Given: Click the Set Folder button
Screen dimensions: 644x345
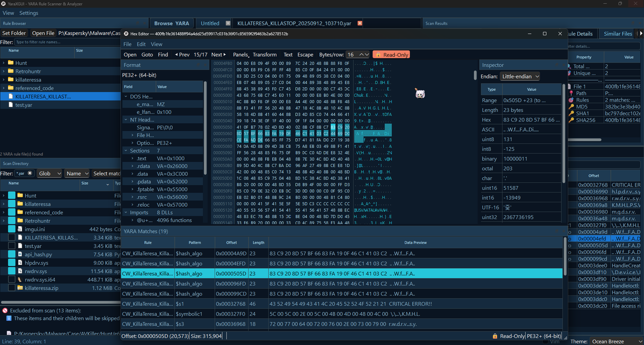Looking at the screenshot, I should pyautogui.click(x=14, y=33).
